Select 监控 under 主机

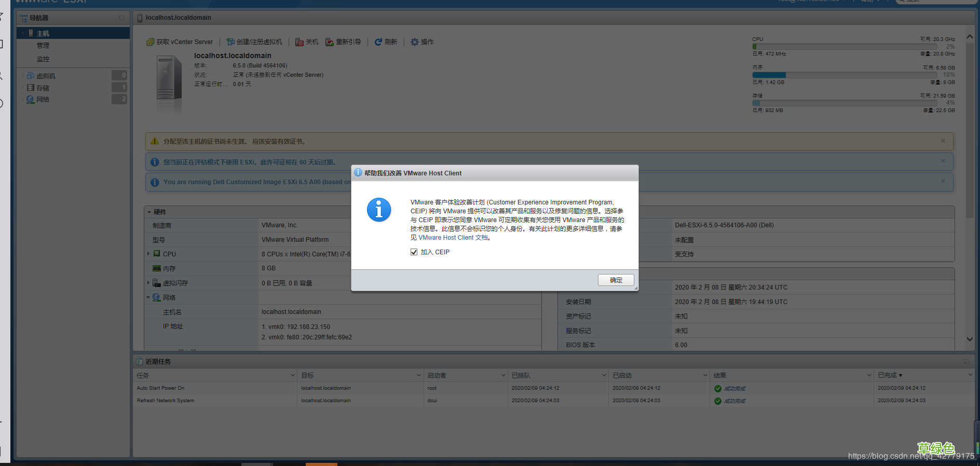coord(43,59)
